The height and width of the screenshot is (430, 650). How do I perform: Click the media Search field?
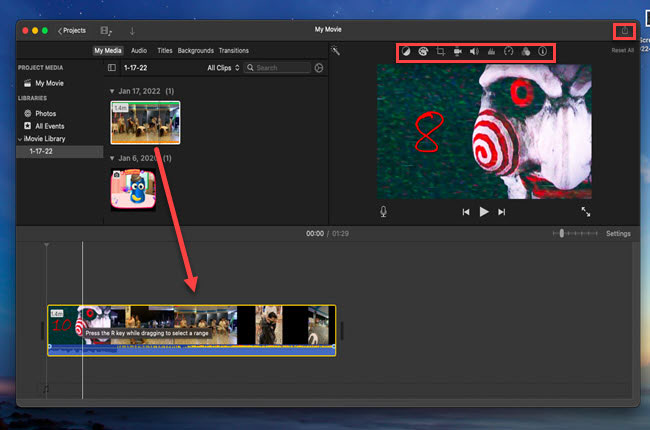click(277, 68)
